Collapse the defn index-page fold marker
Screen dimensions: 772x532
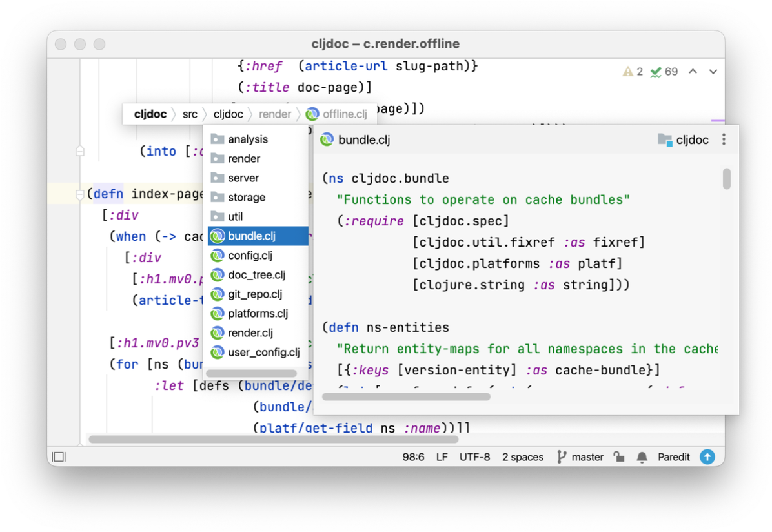80,194
